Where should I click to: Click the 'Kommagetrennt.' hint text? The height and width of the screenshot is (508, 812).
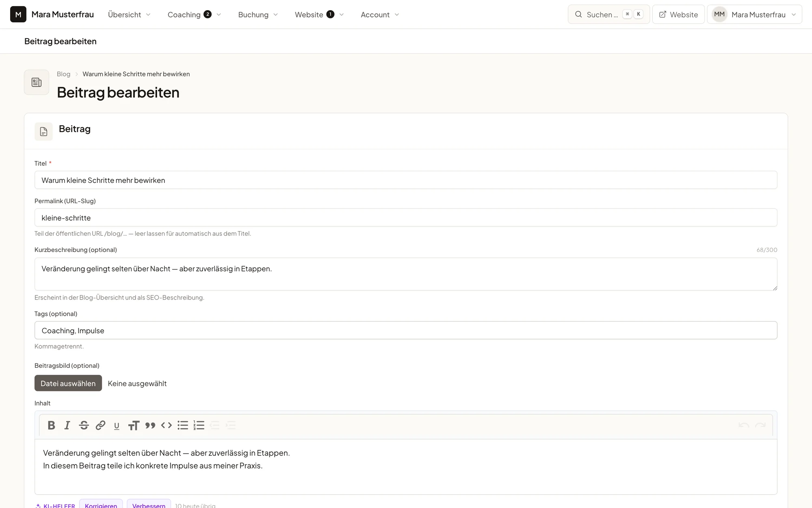59,346
